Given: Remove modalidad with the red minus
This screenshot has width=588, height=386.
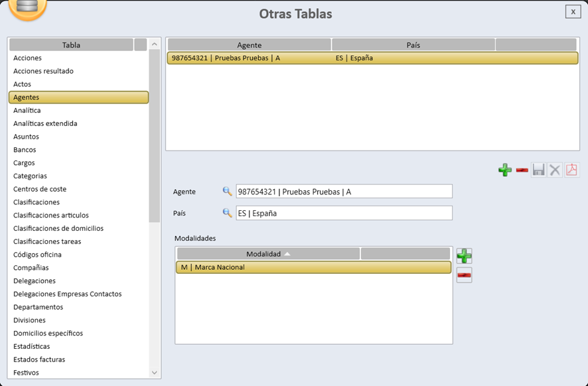Looking at the screenshot, I should [465, 275].
